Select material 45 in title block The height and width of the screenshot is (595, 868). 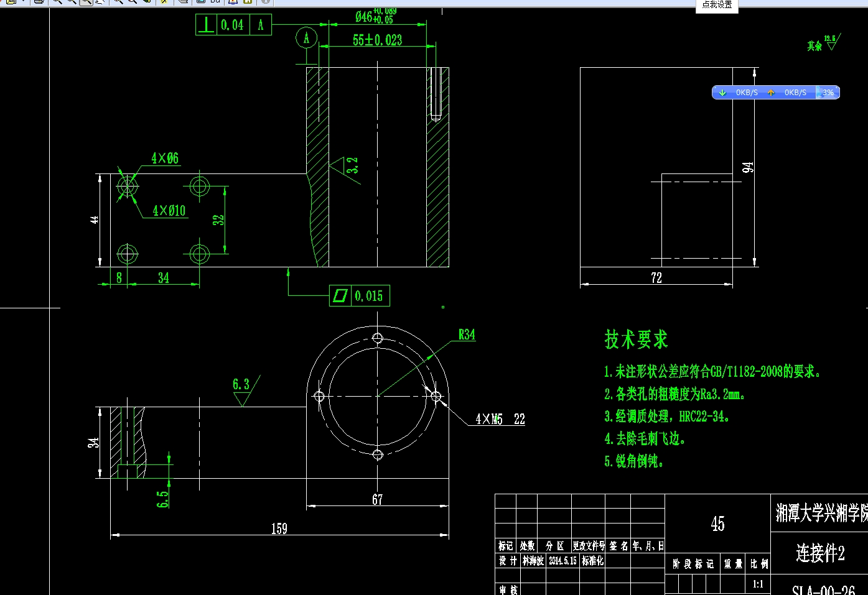[x=717, y=524]
